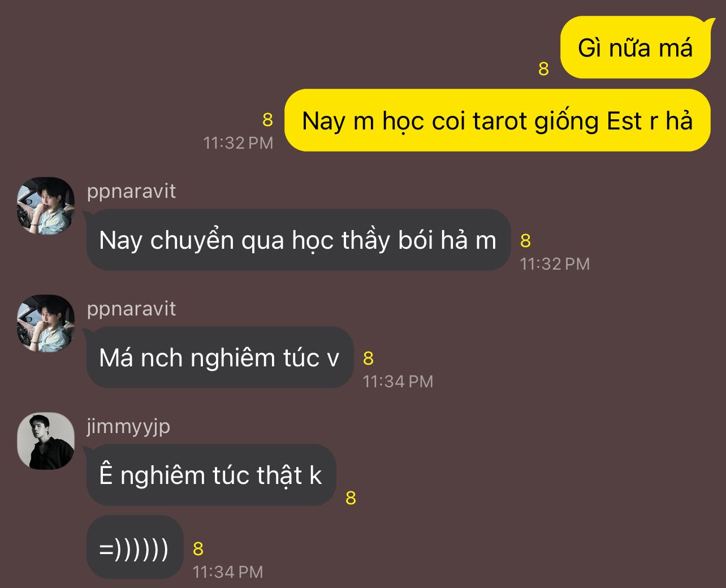Tap the unread count 8 beside "Má nch nghiêm túc v"
This screenshot has width=726, height=588.
tap(369, 358)
